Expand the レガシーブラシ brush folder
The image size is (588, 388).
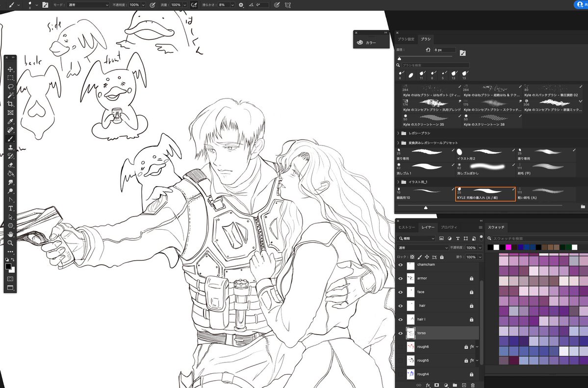coord(398,133)
